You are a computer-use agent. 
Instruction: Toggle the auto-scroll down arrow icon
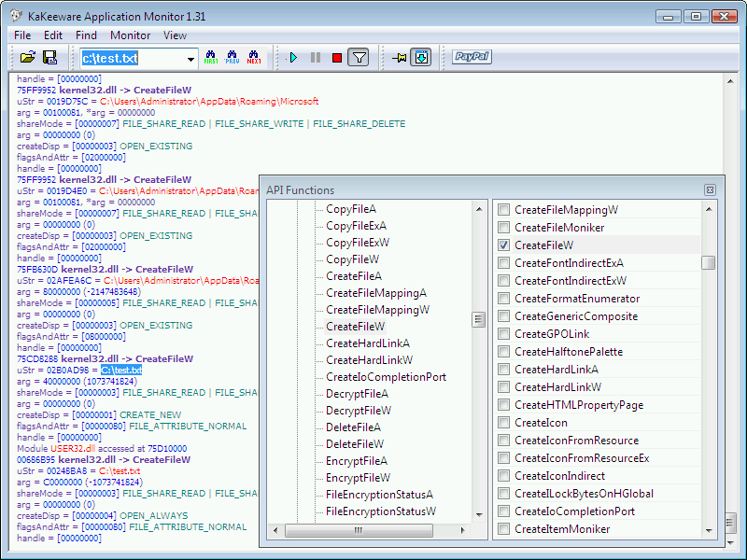[421, 58]
